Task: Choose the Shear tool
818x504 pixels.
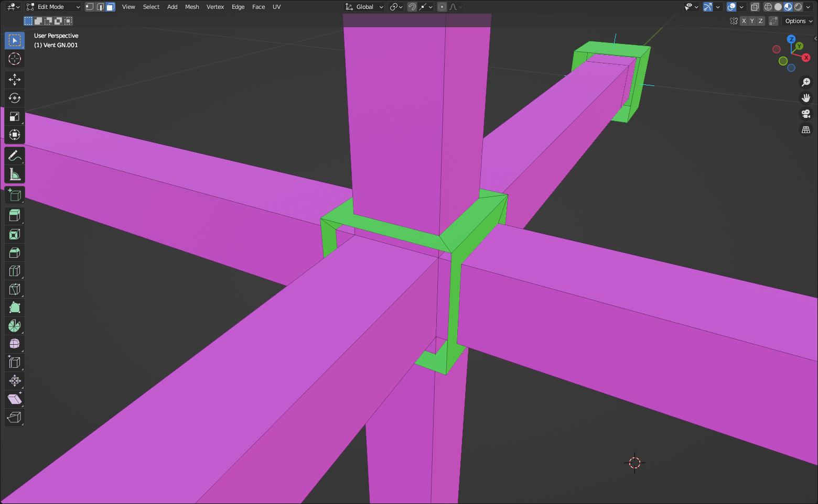Action: pos(15,399)
